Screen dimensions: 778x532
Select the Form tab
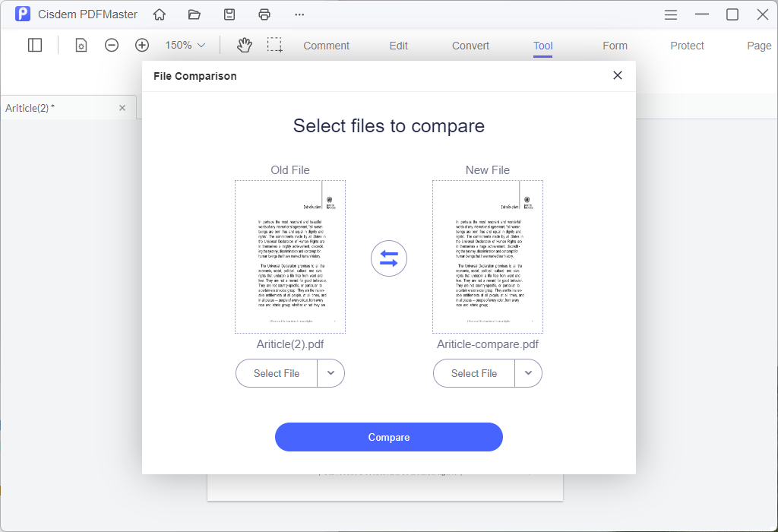pyautogui.click(x=615, y=46)
